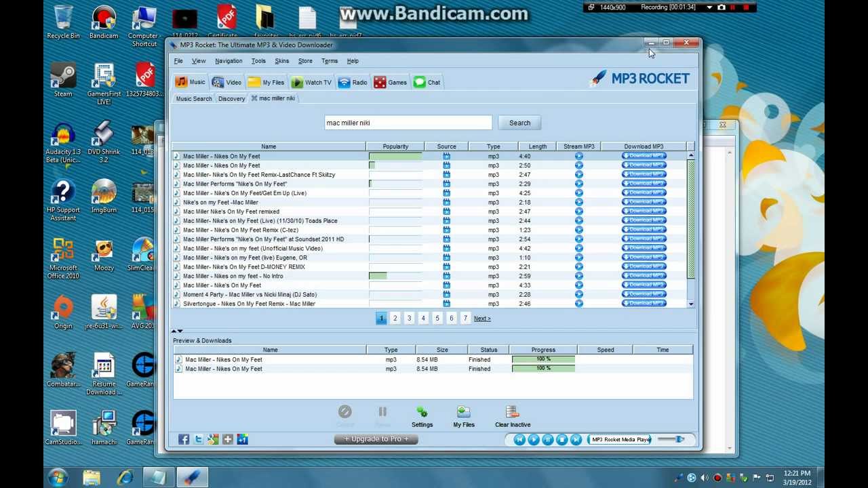Pause playback in the media player
868x488 pixels.
pyautogui.click(x=548, y=439)
